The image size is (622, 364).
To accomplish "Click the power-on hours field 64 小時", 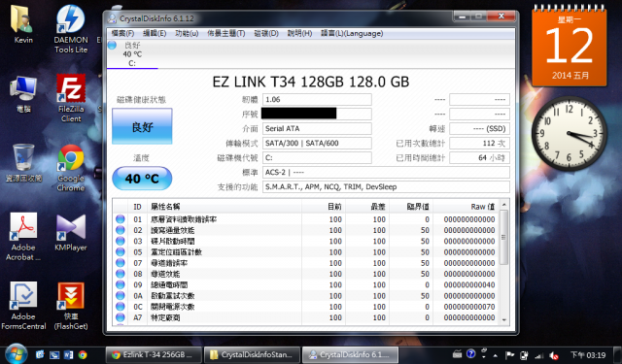I will [x=479, y=157].
